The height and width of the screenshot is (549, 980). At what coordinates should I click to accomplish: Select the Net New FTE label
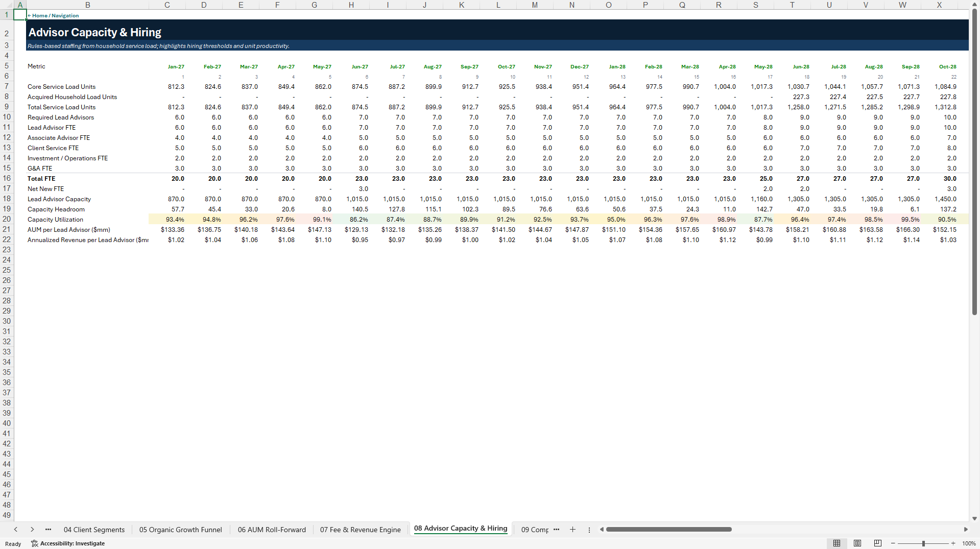tap(45, 189)
